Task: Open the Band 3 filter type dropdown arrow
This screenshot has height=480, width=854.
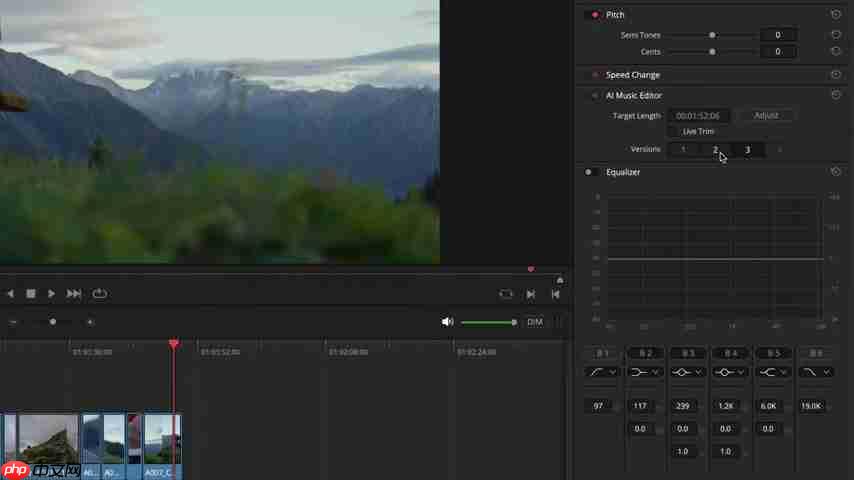Action: pos(698,372)
